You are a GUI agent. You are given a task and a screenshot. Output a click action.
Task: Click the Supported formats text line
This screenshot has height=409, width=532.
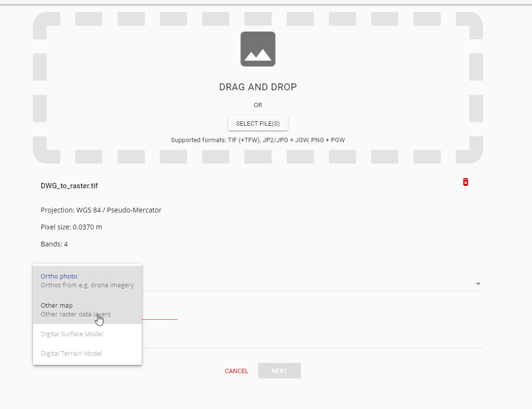(258, 140)
